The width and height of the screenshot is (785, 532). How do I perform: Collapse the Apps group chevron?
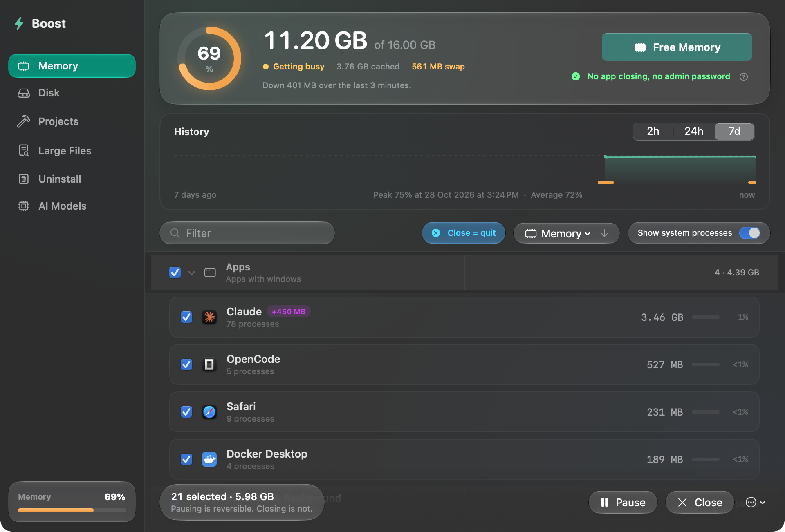tap(191, 273)
